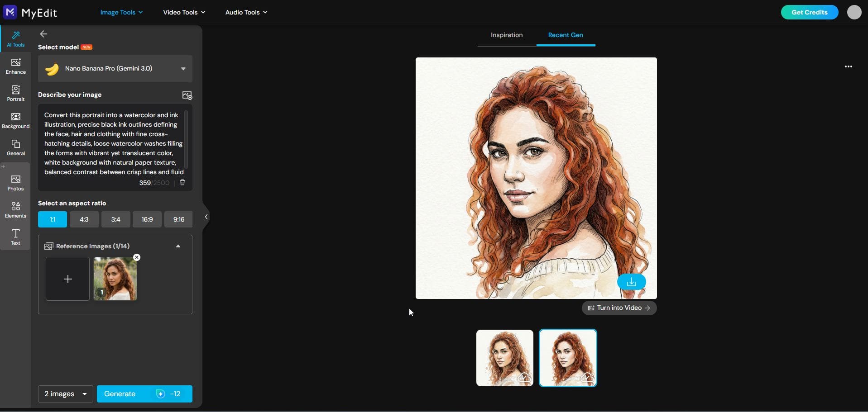This screenshot has width=868, height=412.
Task: Clear the prompt using the trash icon
Action: pos(182,183)
